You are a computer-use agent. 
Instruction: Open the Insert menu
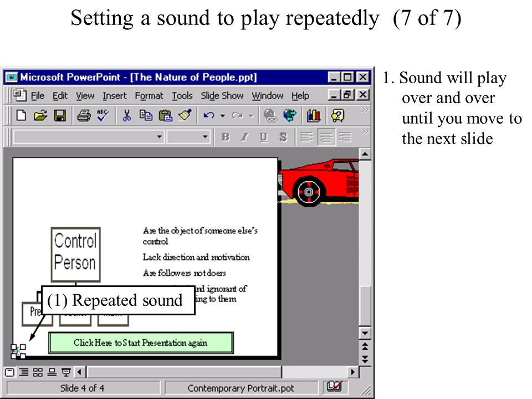tap(115, 96)
